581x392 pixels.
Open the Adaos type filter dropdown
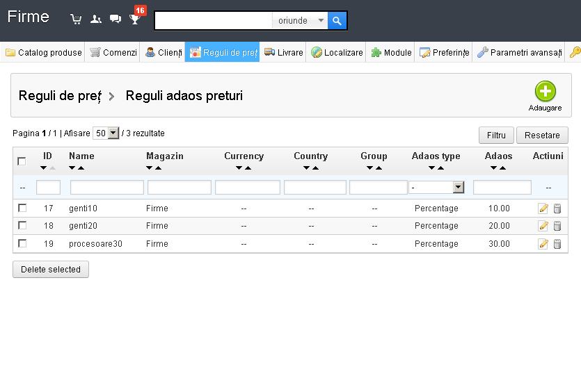(x=436, y=188)
